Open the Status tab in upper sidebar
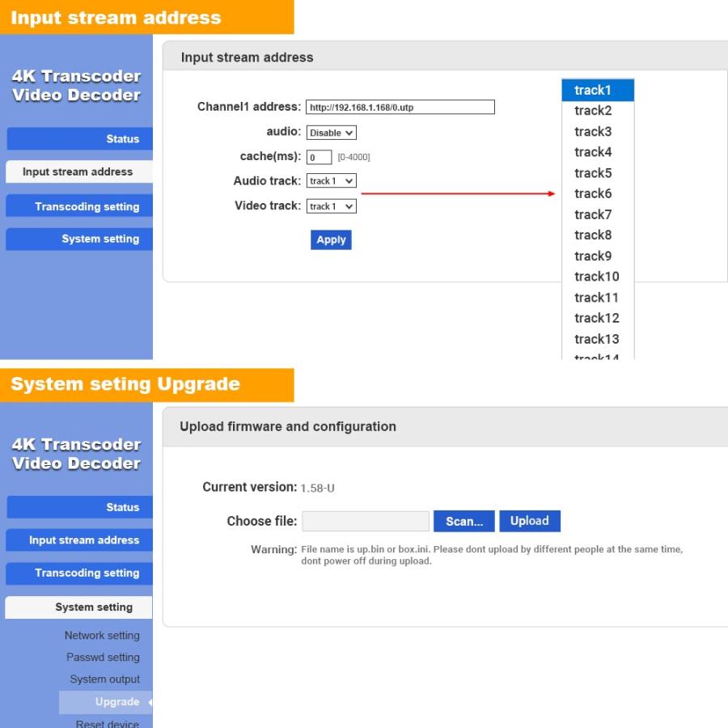The image size is (728, 728). (79, 139)
